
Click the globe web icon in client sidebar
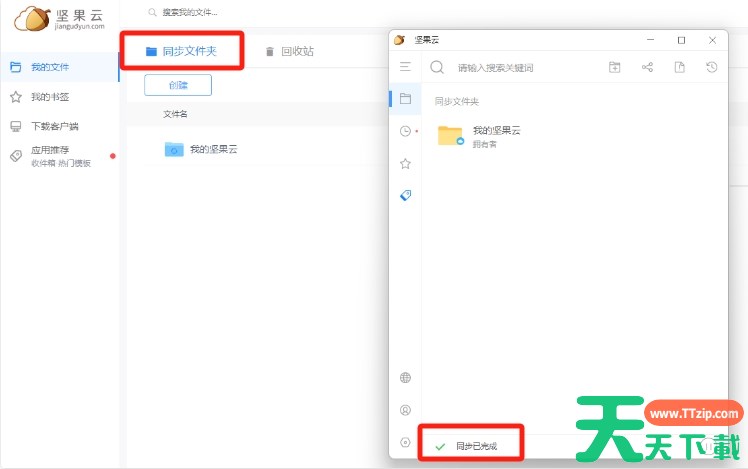click(x=405, y=378)
